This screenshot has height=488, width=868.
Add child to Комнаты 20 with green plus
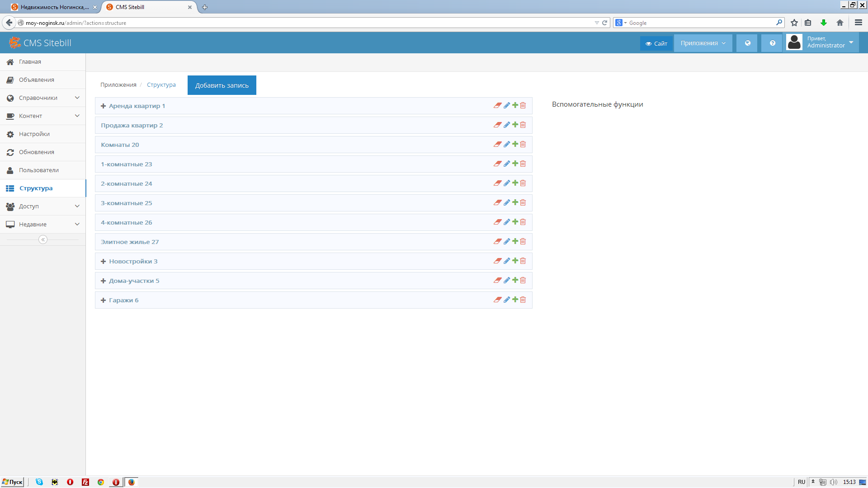tap(515, 144)
